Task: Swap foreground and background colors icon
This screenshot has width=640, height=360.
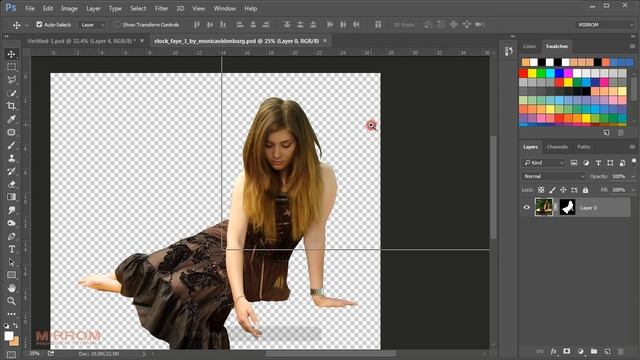Action: [16, 326]
